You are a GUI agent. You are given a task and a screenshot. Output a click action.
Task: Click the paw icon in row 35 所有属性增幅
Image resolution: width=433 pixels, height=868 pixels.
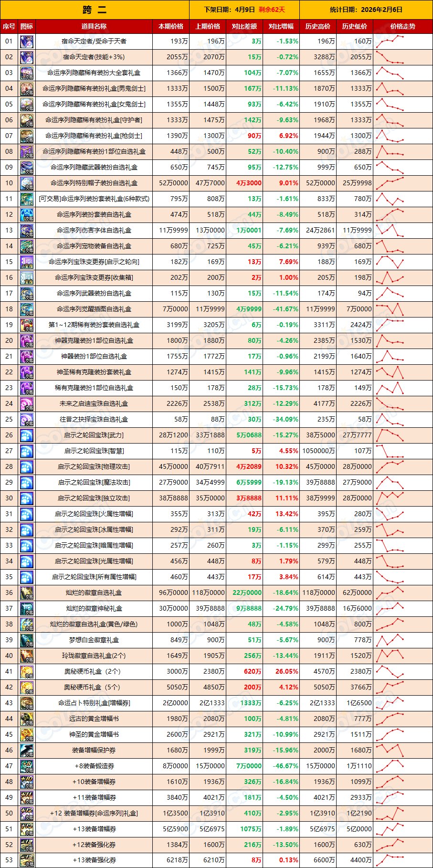click(x=27, y=577)
